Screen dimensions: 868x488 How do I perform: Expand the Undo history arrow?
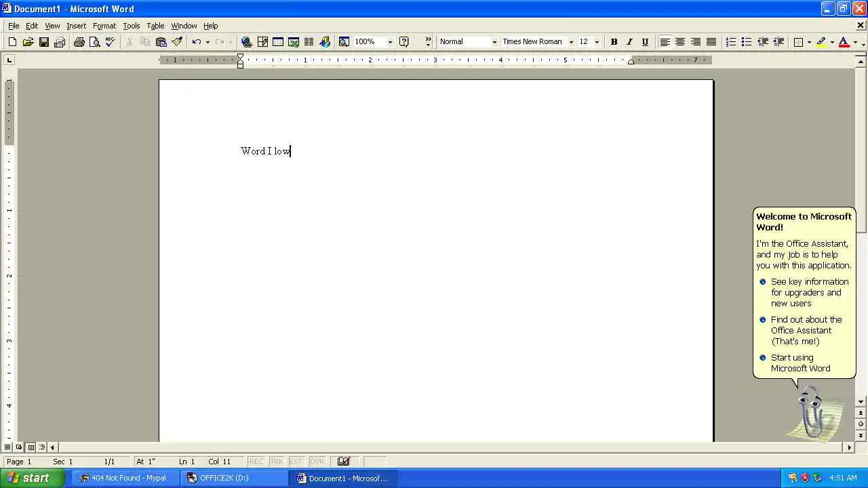click(208, 42)
